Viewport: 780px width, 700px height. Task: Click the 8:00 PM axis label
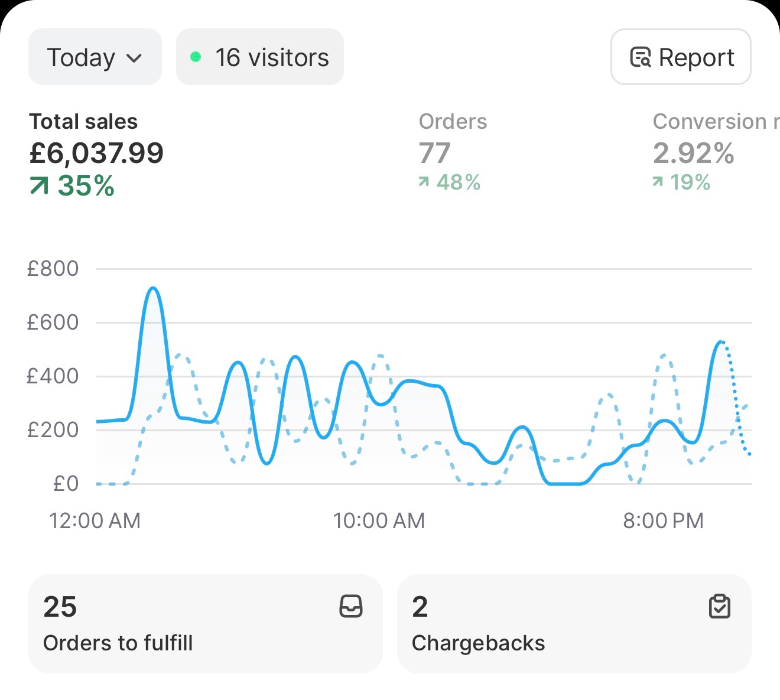pos(663,521)
